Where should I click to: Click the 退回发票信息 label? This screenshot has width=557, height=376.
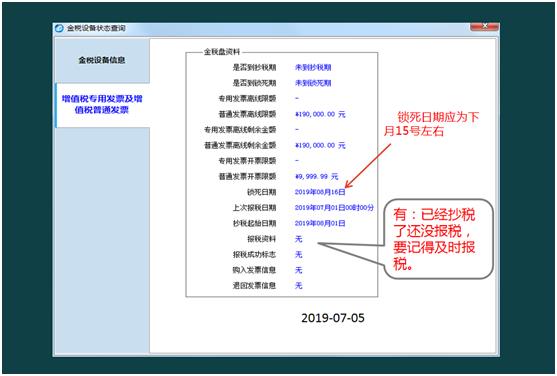click(x=254, y=286)
